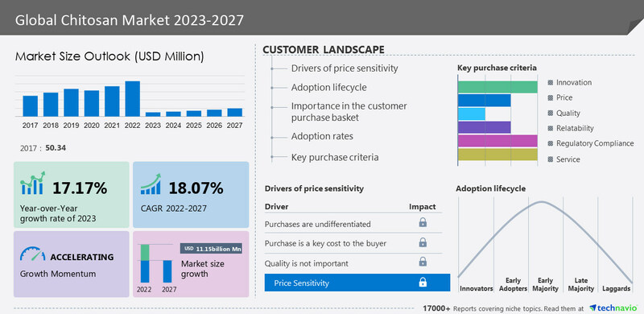Click the USD 11.15billion Mn badge
644x314 pixels.
point(211,249)
